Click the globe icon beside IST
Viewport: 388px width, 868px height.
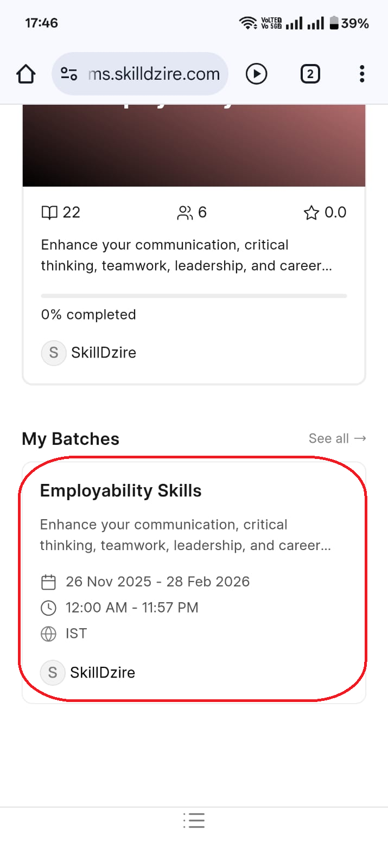point(49,634)
